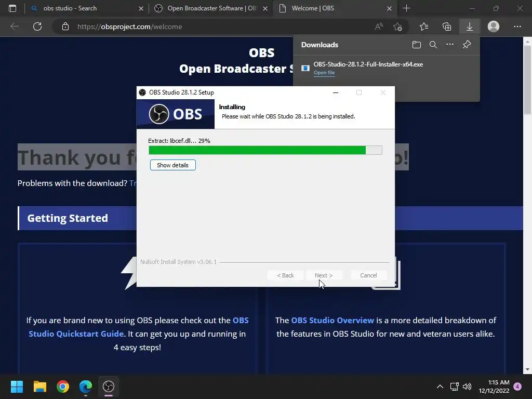Open the OBS Studio Overview link
Image resolution: width=532 pixels, height=399 pixels.
coord(332,320)
